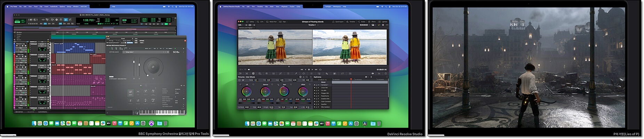The width and height of the screenshot is (644, 139).
Task: Jump to first frame in DaVinci transport
Action: (x=302, y=69)
